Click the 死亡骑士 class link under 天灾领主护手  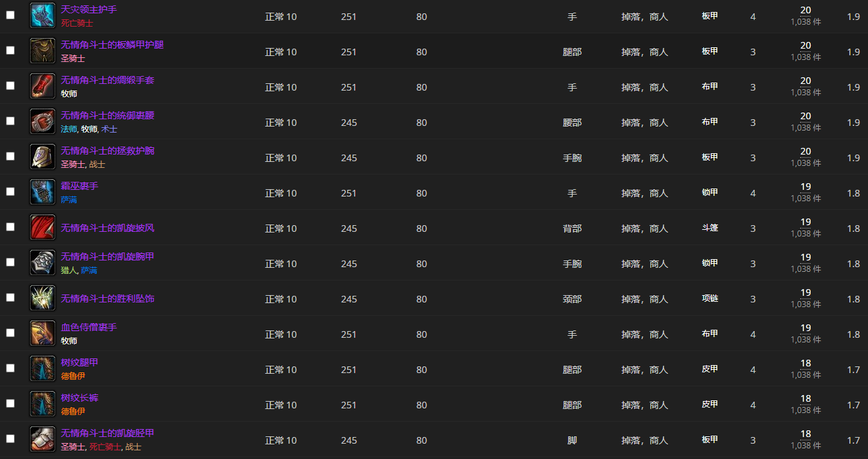[x=77, y=23]
